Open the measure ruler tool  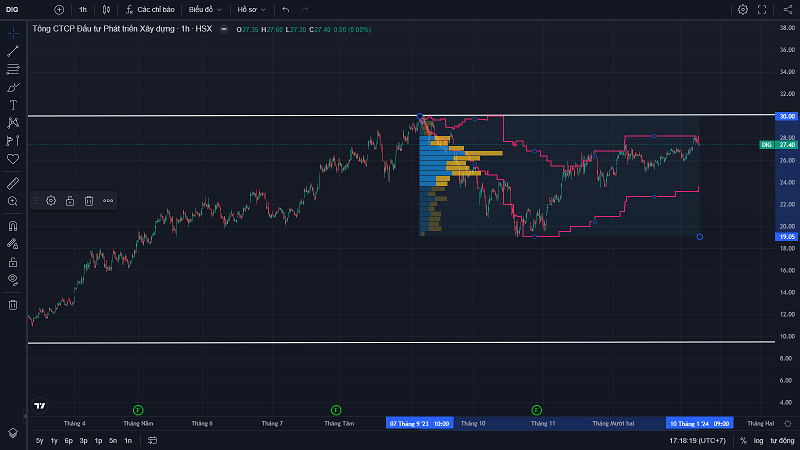click(x=13, y=183)
